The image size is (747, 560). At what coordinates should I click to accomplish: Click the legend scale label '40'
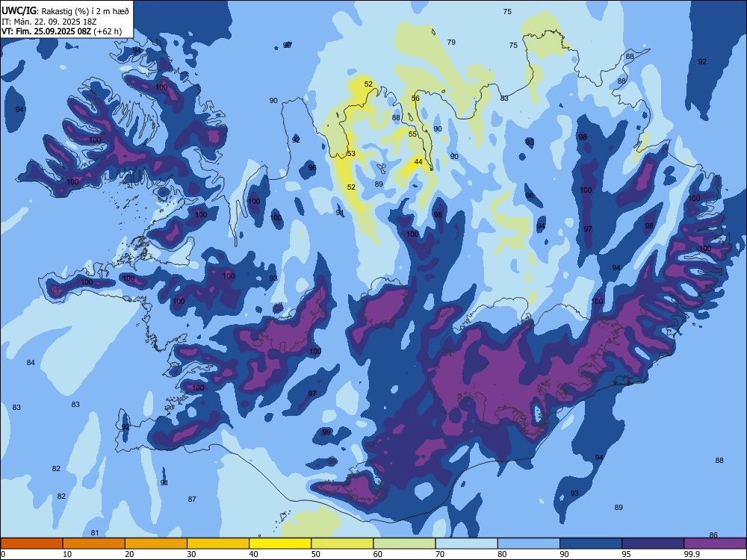click(x=253, y=554)
